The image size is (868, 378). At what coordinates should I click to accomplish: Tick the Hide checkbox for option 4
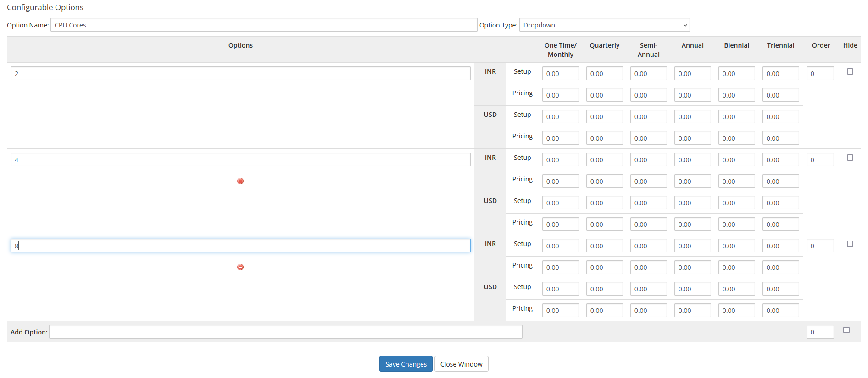point(850,158)
